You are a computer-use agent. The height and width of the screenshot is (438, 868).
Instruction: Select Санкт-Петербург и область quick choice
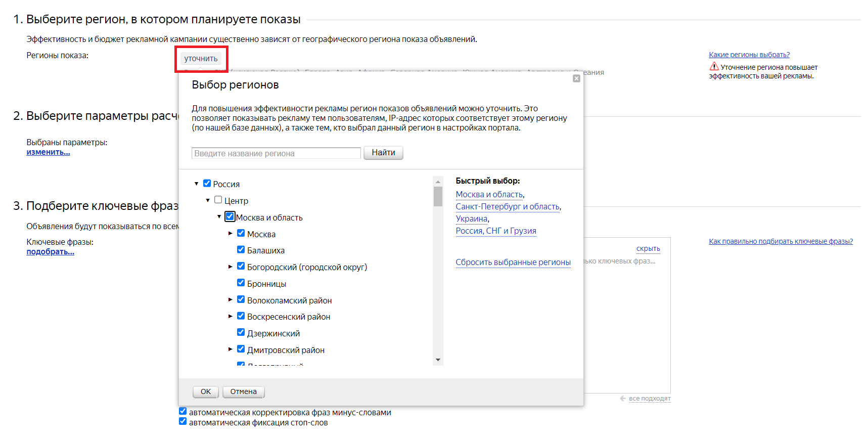click(508, 206)
